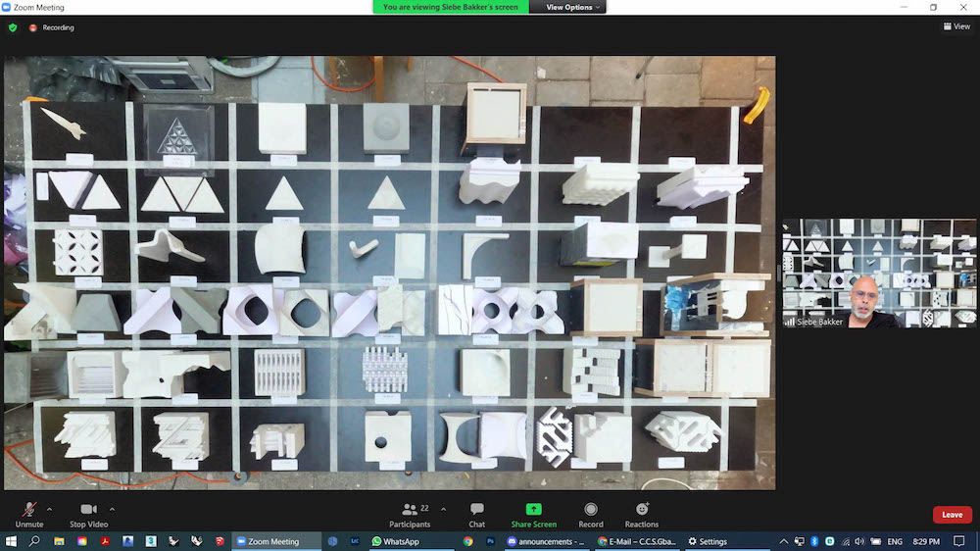
Task: Select Siebe Bakker's video thumbnail
Action: click(x=879, y=273)
